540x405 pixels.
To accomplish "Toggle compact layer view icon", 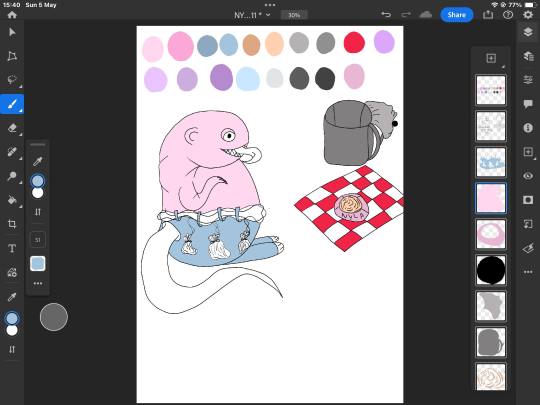I will pyautogui.click(x=528, y=56).
